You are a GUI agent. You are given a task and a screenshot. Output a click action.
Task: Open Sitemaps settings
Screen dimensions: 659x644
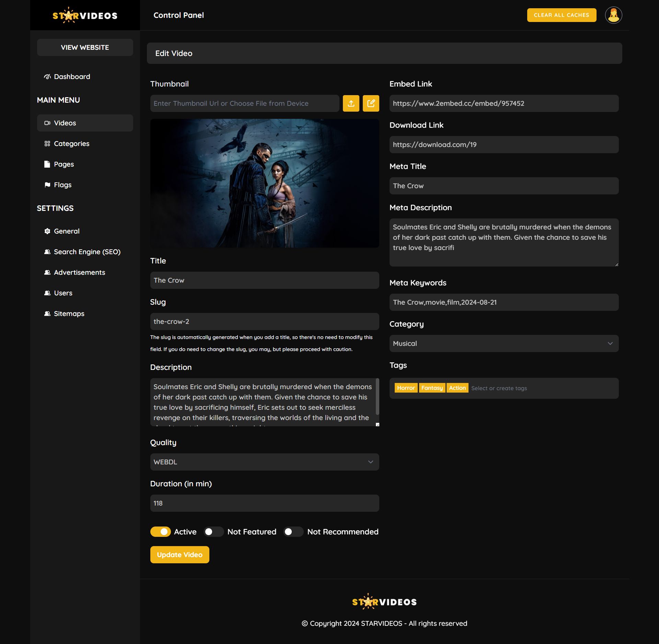85,314
